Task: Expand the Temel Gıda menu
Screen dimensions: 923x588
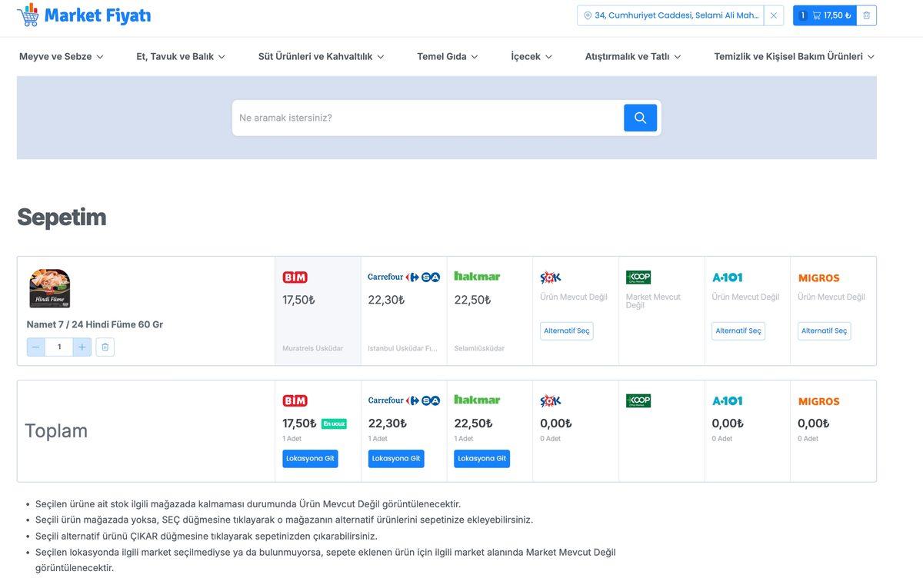Action: pyautogui.click(x=447, y=55)
